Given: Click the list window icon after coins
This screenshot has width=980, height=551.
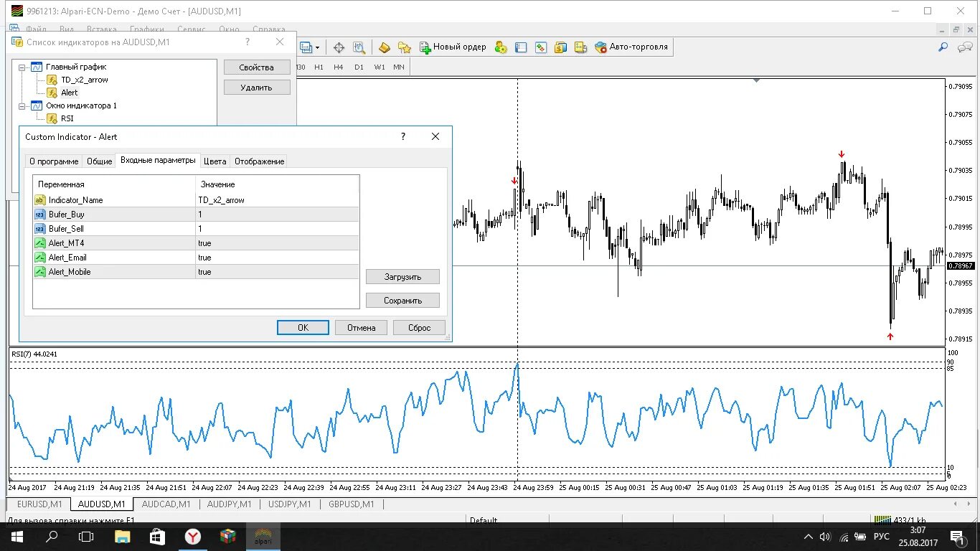Looking at the screenshot, I should (521, 47).
